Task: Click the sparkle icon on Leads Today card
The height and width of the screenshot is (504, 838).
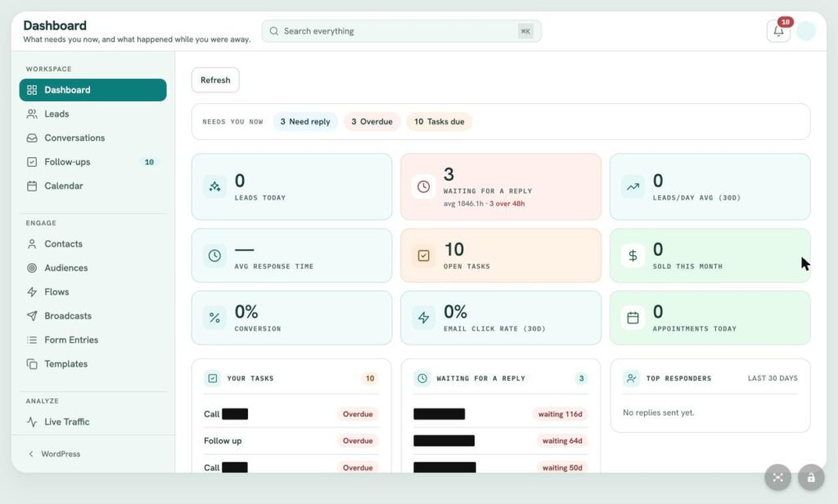Action: (x=215, y=187)
